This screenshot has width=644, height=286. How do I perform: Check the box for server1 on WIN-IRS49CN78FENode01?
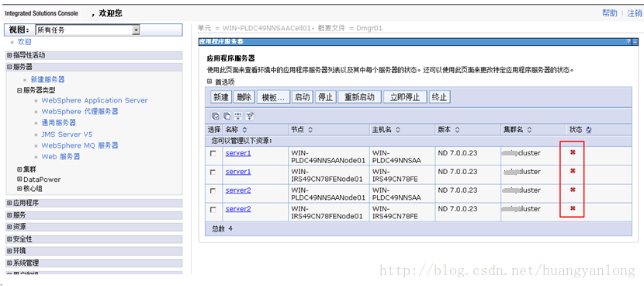pyautogui.click(x=213, y=173)
